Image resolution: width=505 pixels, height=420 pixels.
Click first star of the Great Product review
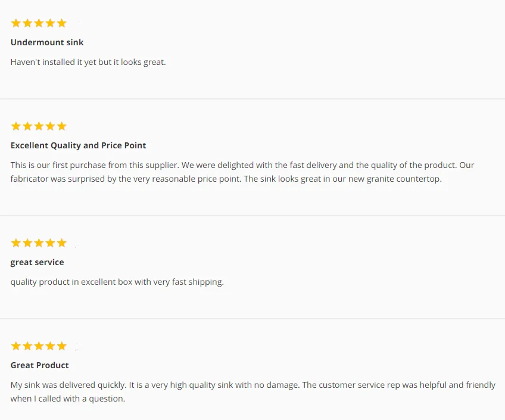click(x=16, y=346)
